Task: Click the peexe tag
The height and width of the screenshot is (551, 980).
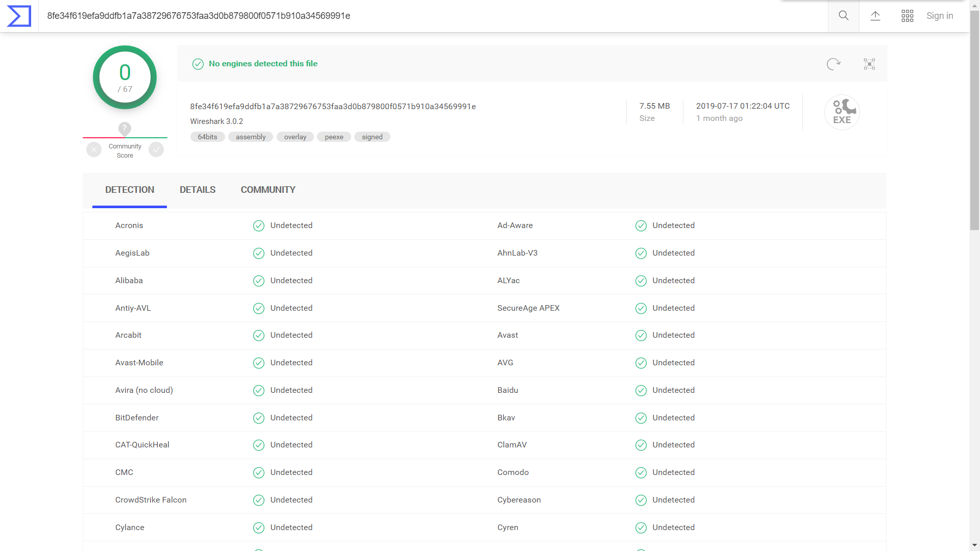Action: 334,137
